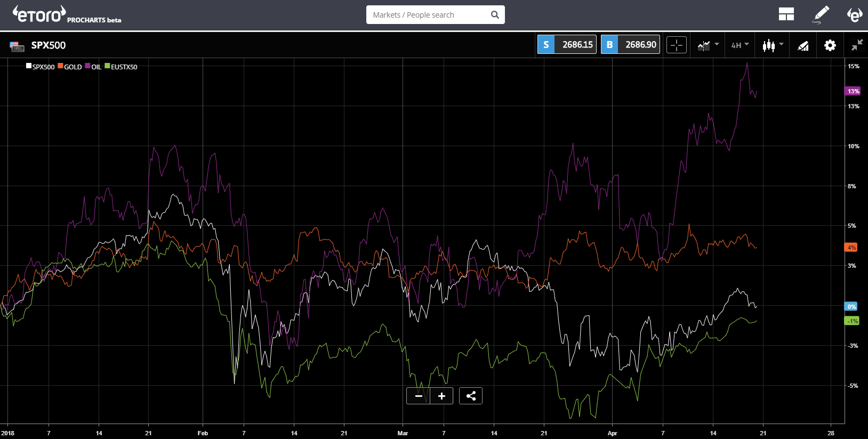Zoom in chart with plus button

point(441,396)
